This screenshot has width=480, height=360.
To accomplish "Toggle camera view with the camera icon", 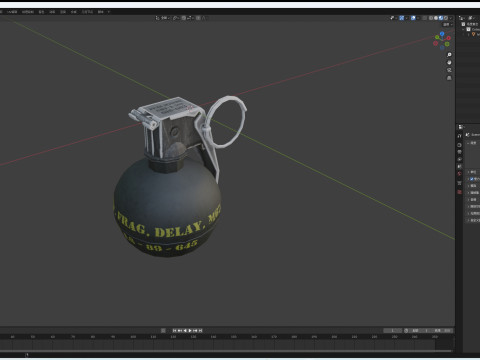I will coord(449,70).
